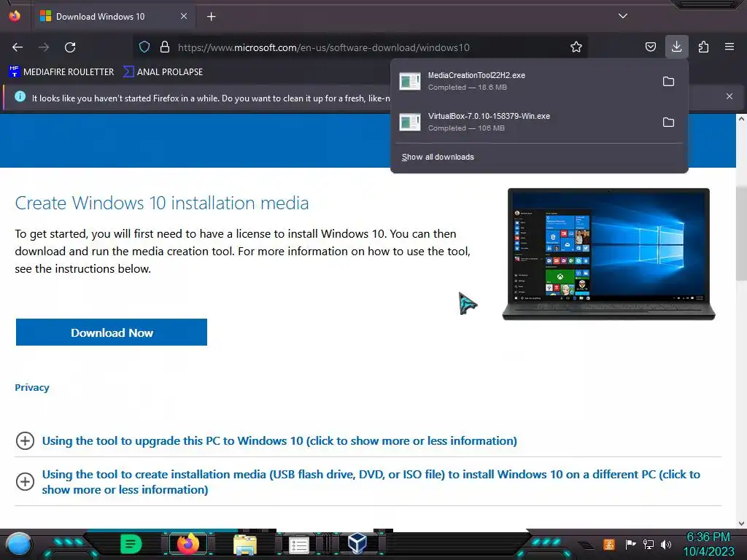The width and height of the screenshot is (747, 560).
Task: Open the Action Center flag tray icon
Action: 630,544
